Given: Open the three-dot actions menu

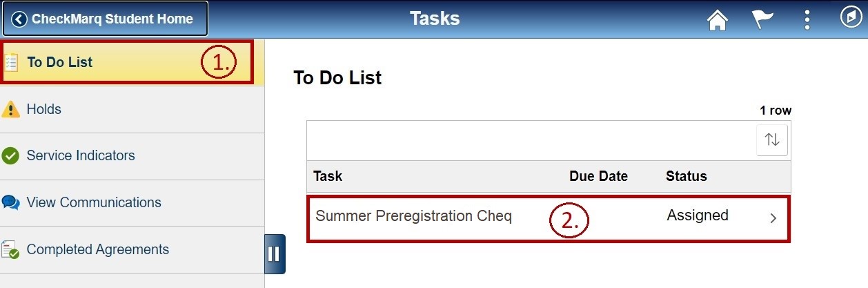Looking at the screenshot, I should pyautogui.click(x=807, y=19).
